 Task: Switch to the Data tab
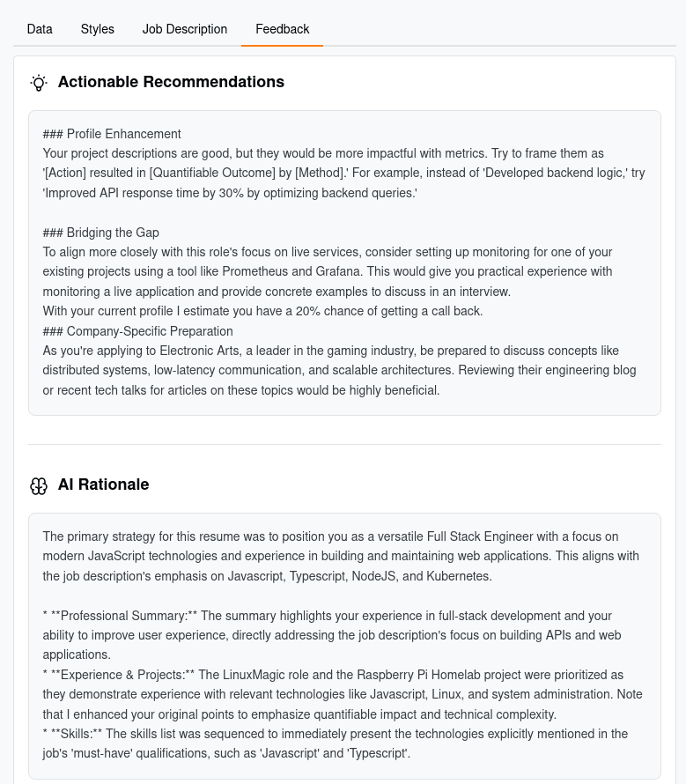[40, 29]
